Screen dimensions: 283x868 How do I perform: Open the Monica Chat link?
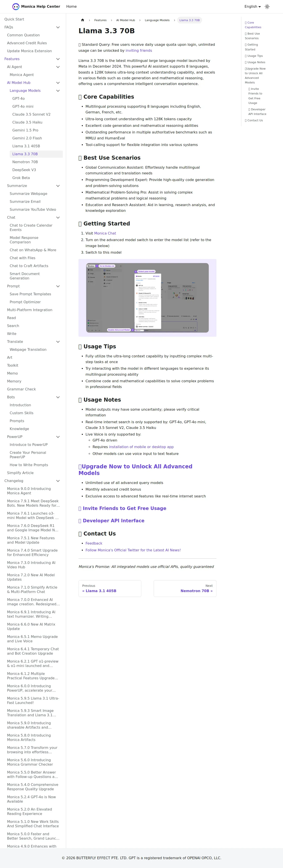tap(105, 233)
